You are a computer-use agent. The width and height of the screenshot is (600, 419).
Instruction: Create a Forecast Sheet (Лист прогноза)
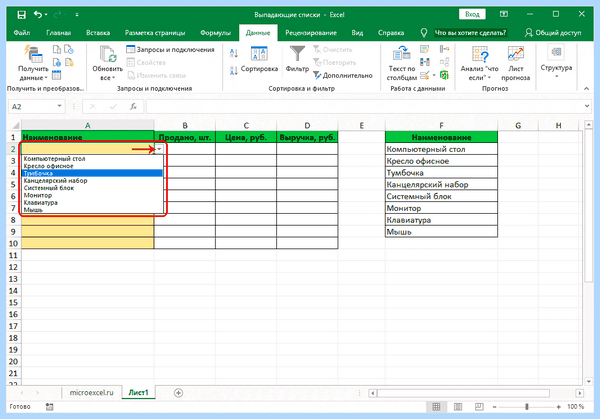pos(515,63)
